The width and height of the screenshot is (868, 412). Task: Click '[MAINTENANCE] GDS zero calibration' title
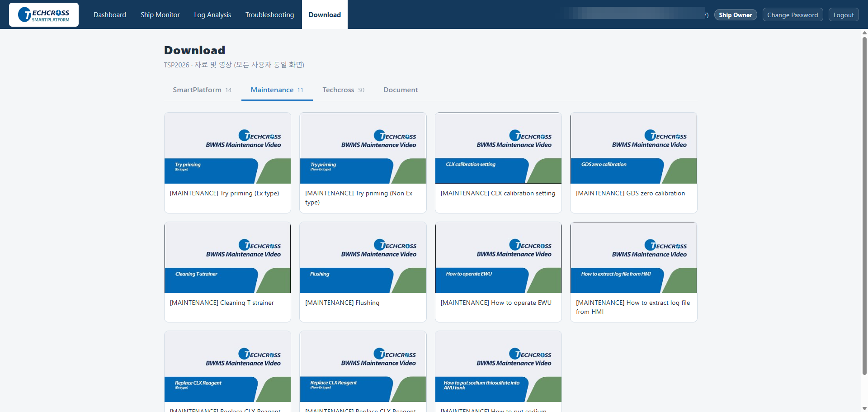coord(630,193)
